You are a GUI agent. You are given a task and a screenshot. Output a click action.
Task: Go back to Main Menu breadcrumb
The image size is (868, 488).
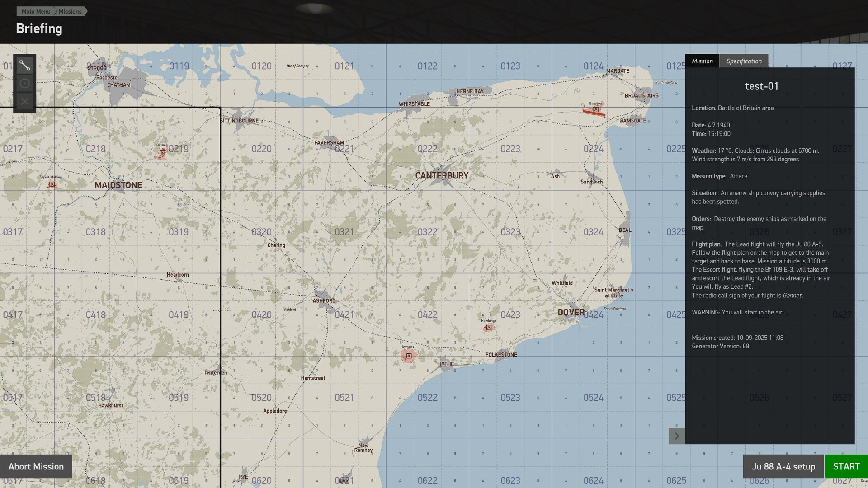pyautogui.click(x=36, y=11)
